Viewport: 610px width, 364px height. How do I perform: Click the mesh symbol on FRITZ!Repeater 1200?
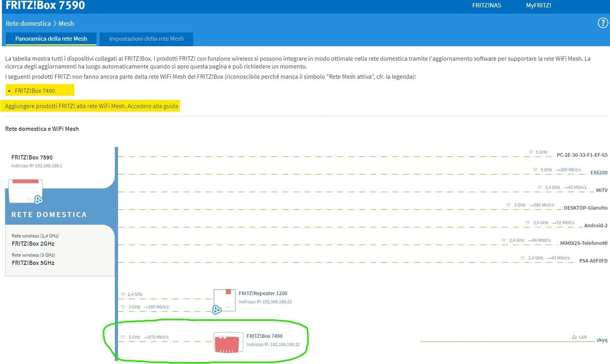tap(216, 310)
